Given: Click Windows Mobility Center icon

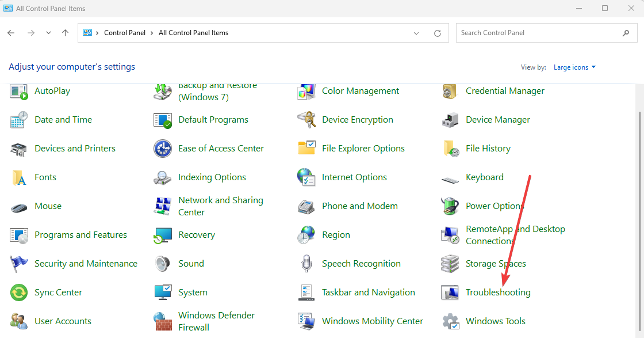Looking at the screenshot, I should 306,321.
